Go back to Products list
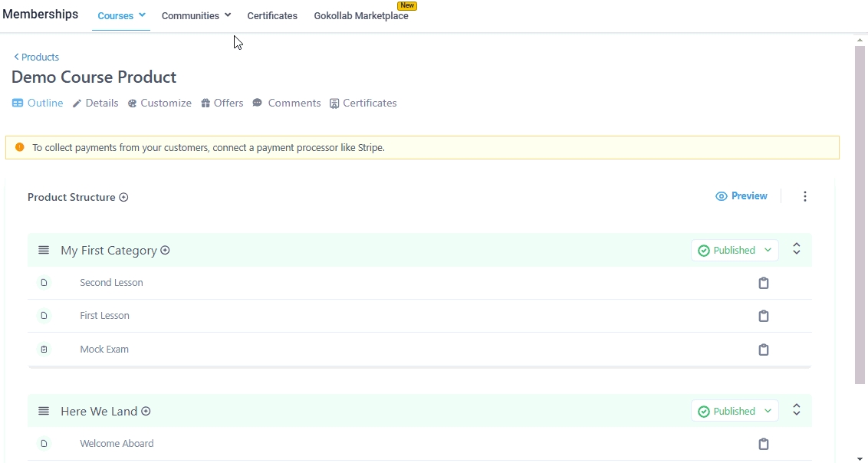The image size is (868, 463). coord(36,57)
